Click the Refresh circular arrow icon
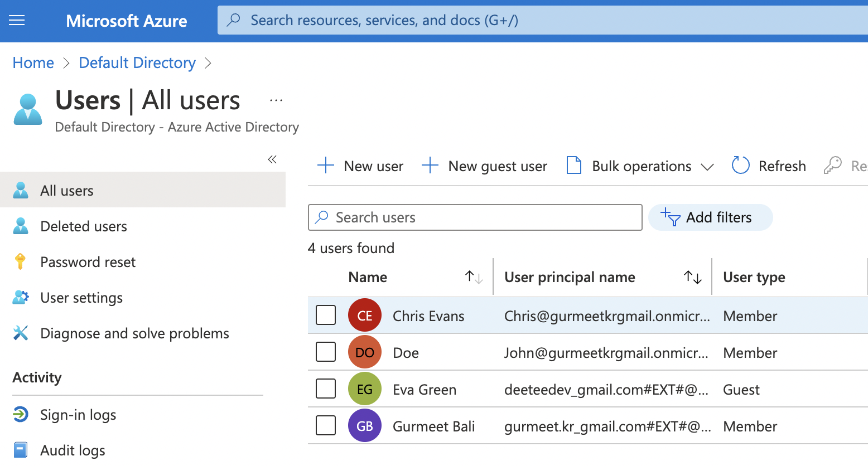This screenshot has width=868, height=466. [740, 166]
